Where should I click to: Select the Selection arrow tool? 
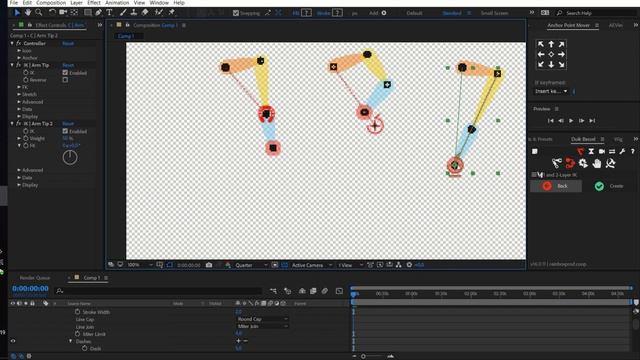[x=17, y=13]
